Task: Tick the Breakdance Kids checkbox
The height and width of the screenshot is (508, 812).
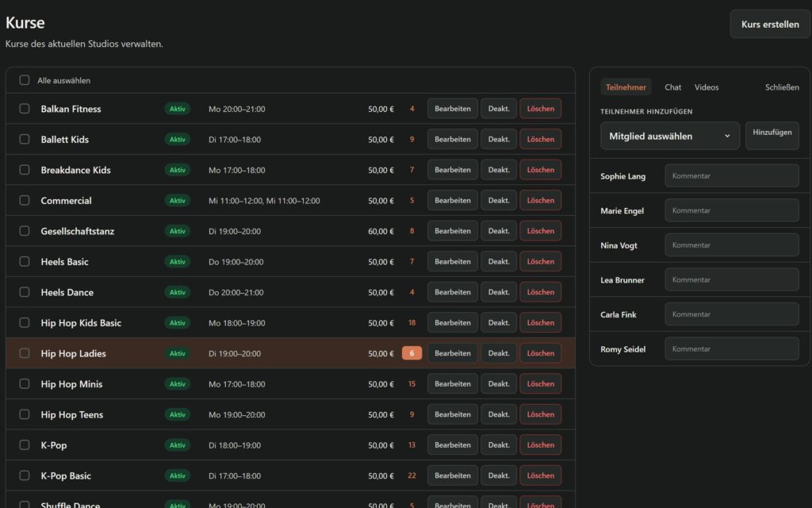Action: [25, 170]
